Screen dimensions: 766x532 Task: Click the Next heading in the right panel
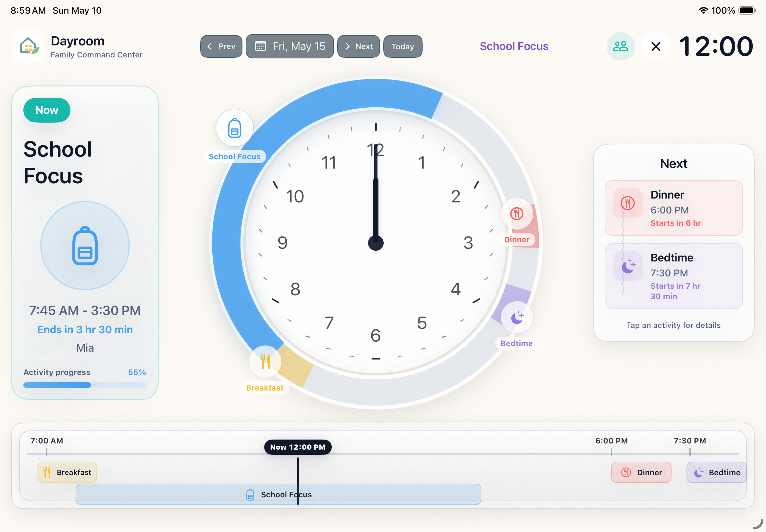[x=673, y=163]
